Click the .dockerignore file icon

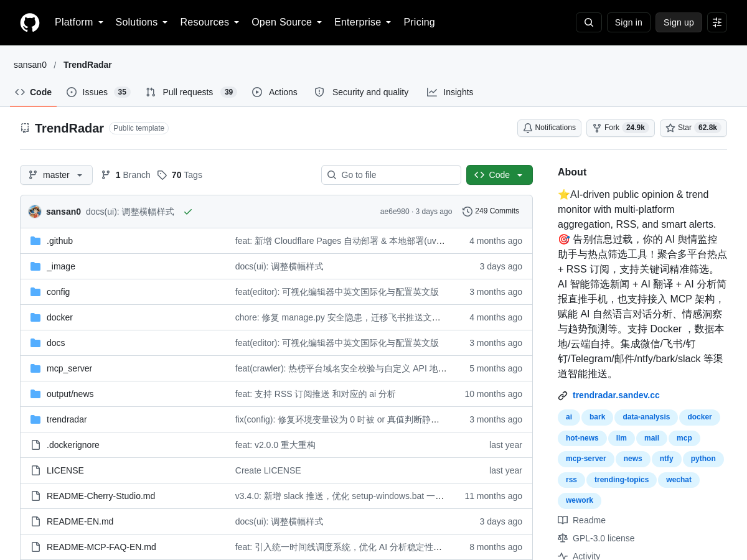coord(35,445)
